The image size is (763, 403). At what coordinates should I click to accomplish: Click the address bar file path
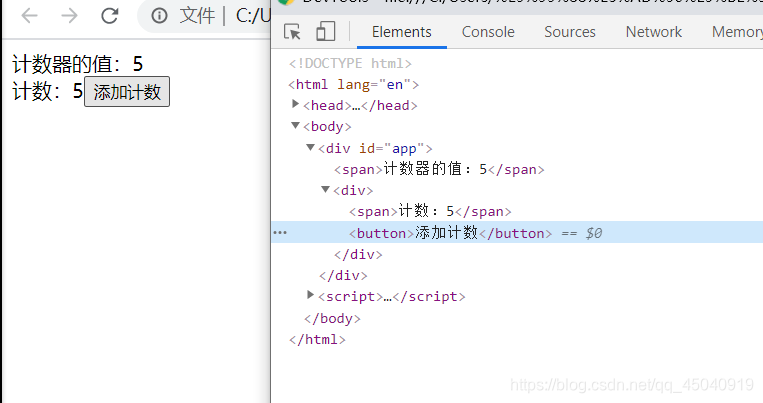point(253,16)
